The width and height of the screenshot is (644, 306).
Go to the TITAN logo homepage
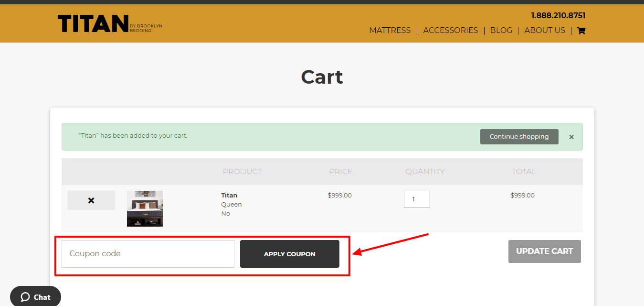coord(110,23)
